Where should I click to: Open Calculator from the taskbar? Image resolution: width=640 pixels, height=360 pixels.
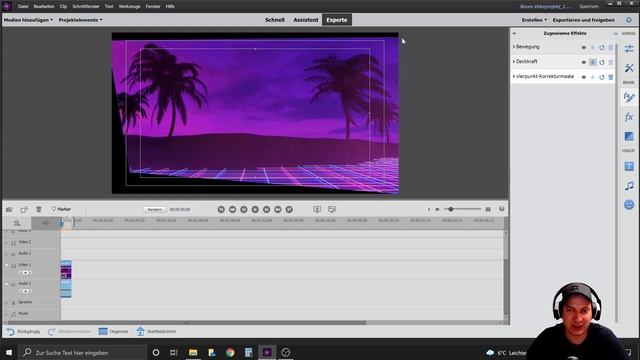click(x=249, y=352)
